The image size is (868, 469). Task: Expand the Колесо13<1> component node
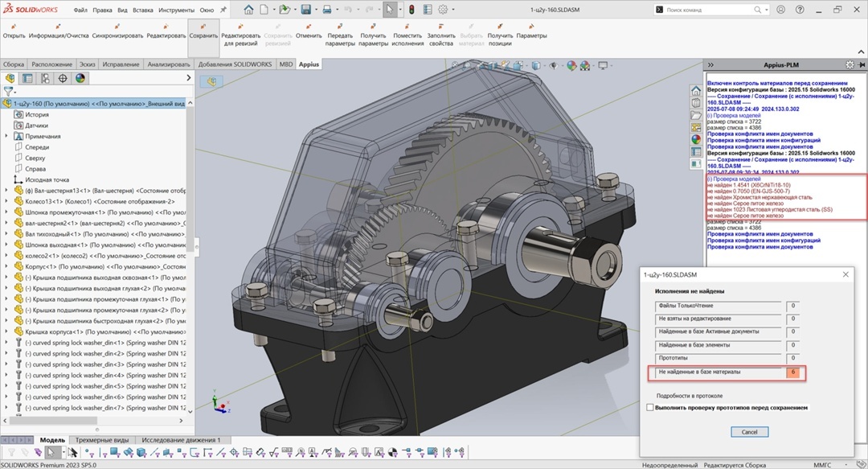click(x=7, y=201)
